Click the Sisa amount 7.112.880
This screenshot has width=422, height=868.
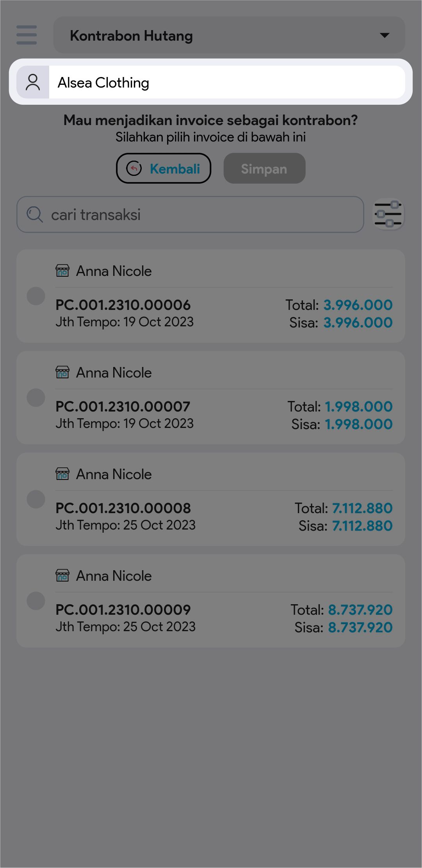(x=362, y=526)
